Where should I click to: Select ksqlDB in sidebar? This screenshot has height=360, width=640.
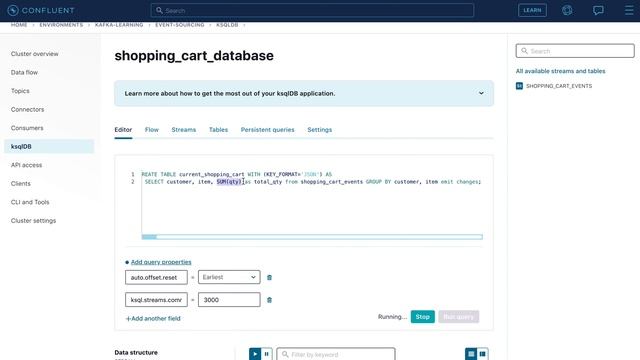(x=49, y=147)
